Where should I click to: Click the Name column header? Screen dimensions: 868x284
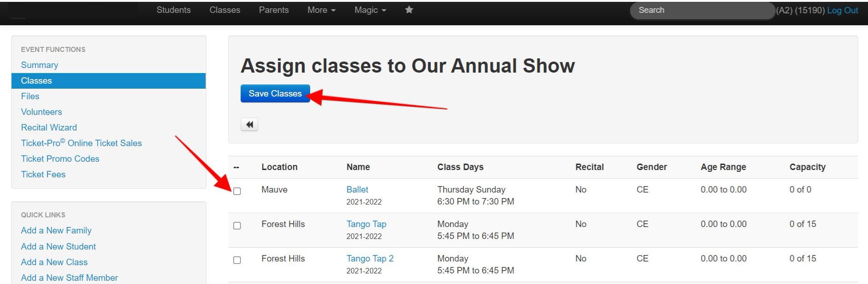[x=358, y=167]
